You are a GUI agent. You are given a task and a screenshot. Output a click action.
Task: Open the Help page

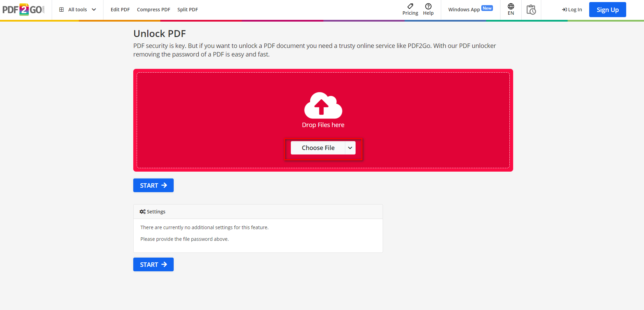(428, 10)
